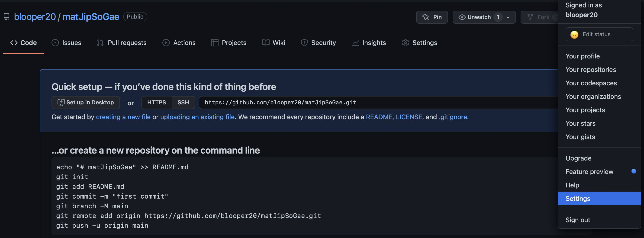Click the repository Settings gear icon
This screenshot has height=238, width=644.
(405, 43)
